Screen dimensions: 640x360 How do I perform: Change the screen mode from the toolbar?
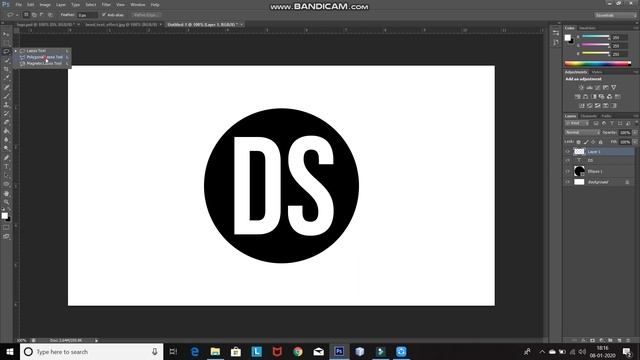[6, 236]
